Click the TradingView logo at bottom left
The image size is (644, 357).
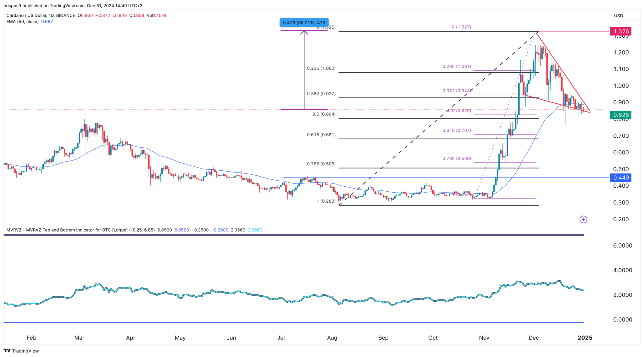click(x=21, y=351)
